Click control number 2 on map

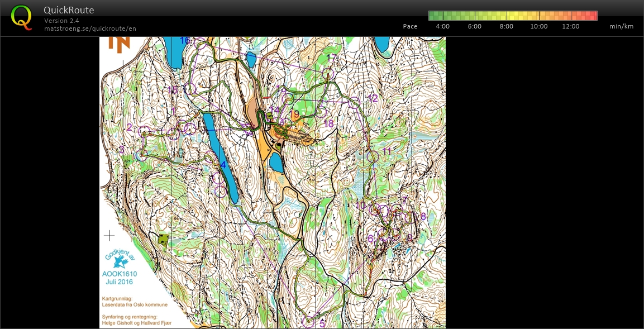tap(129, 127)
